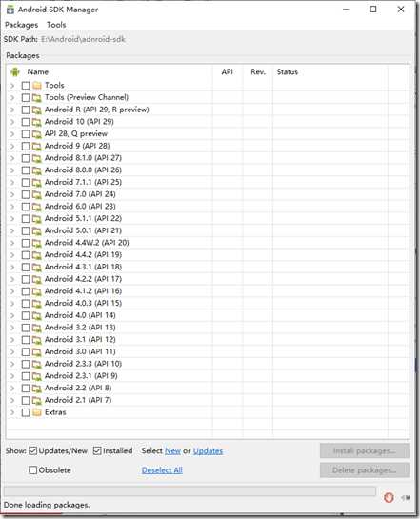Click the red stop icon in the status bar
The width and height of the screenshot is (420, 519).
pyautogui.click(x=389, y=497)
